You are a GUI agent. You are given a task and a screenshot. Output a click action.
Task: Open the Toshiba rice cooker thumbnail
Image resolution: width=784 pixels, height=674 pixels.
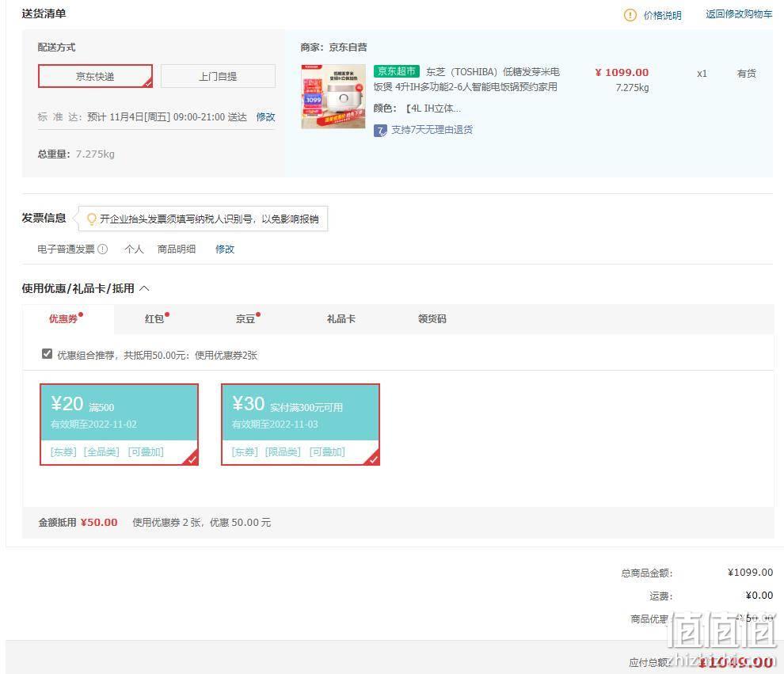[x=333, y=97]
